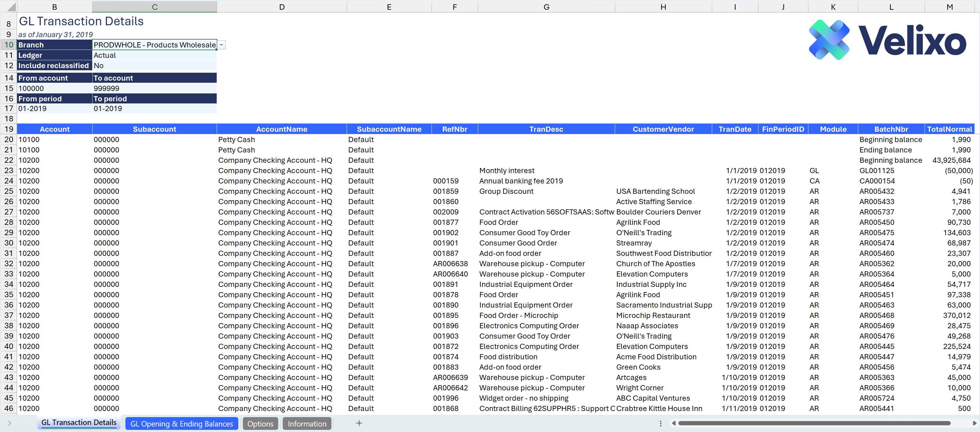Screen dimensions: 980x432
Task: Click the To period cell 01-2019
Action: pos(155,109)
